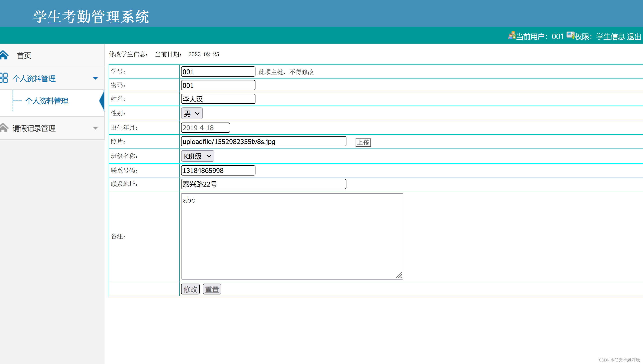The height and width of the screenshot is (364, 643).
Task: Click the 姓名 input field
Action: [218, 99]
